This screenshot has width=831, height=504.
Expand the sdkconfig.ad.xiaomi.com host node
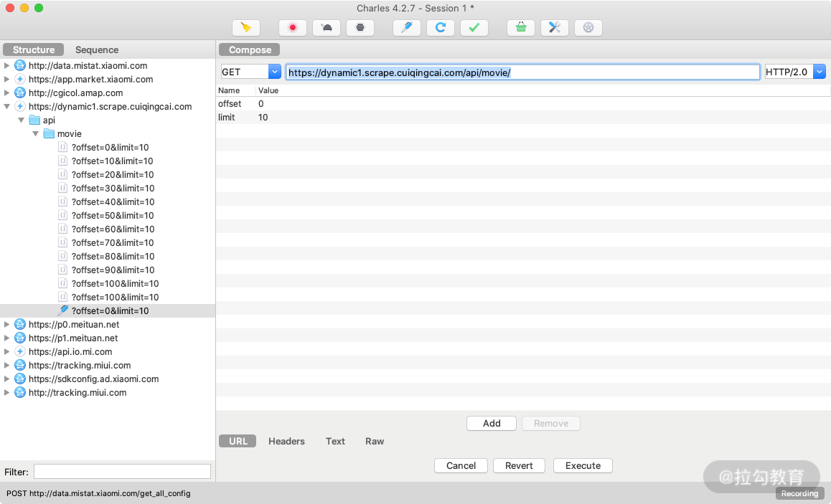(x=7, y=379)
